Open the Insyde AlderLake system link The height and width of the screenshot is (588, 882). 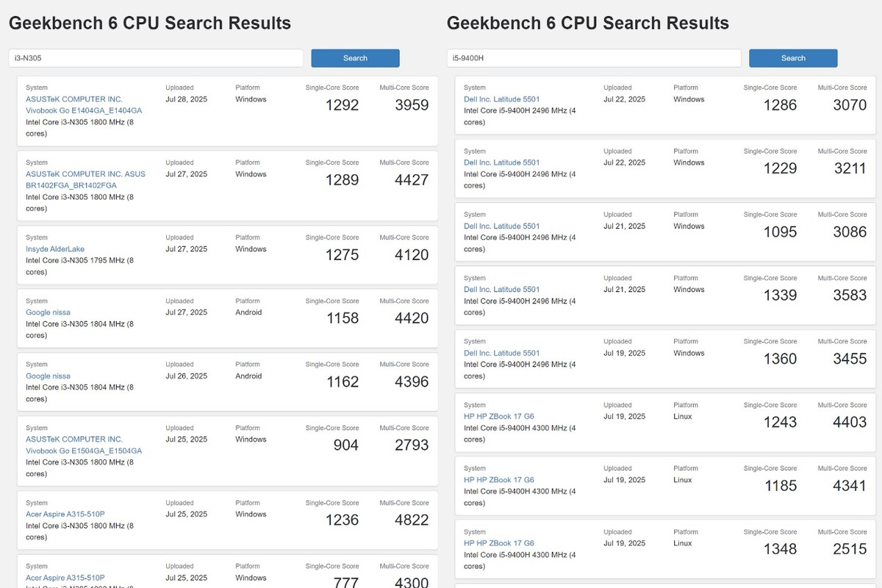(55, 249)
